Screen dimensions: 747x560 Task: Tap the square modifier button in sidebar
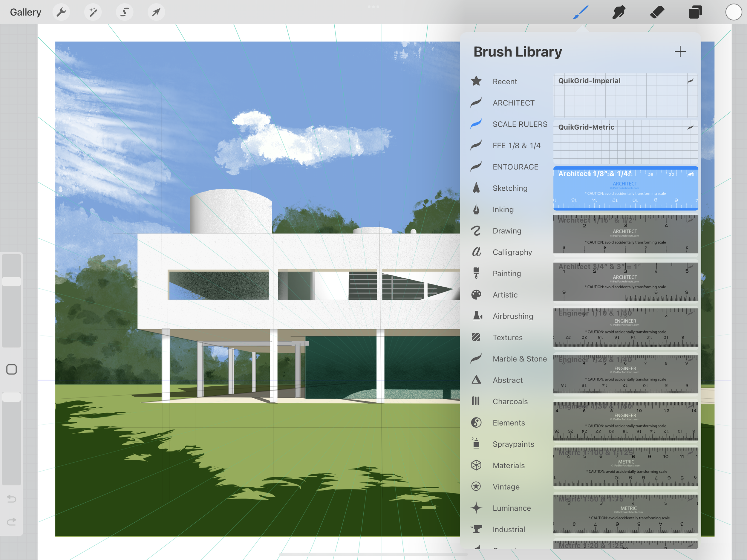point(11,370)
